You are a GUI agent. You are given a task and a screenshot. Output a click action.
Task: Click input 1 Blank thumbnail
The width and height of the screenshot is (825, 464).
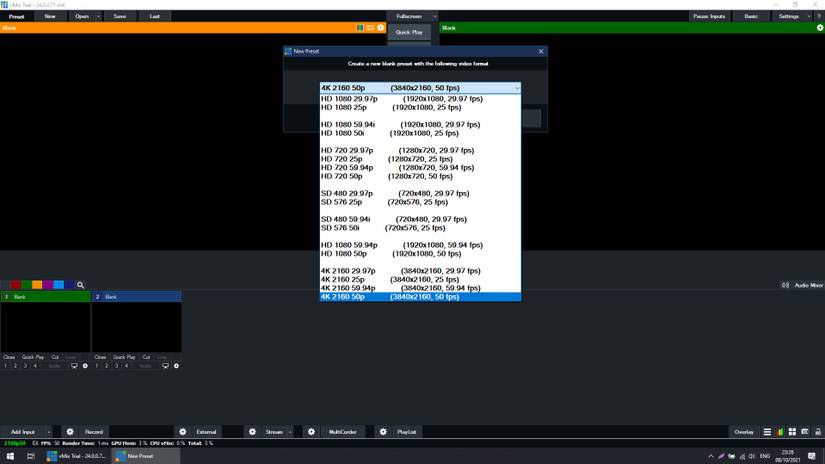click(45, 327)
